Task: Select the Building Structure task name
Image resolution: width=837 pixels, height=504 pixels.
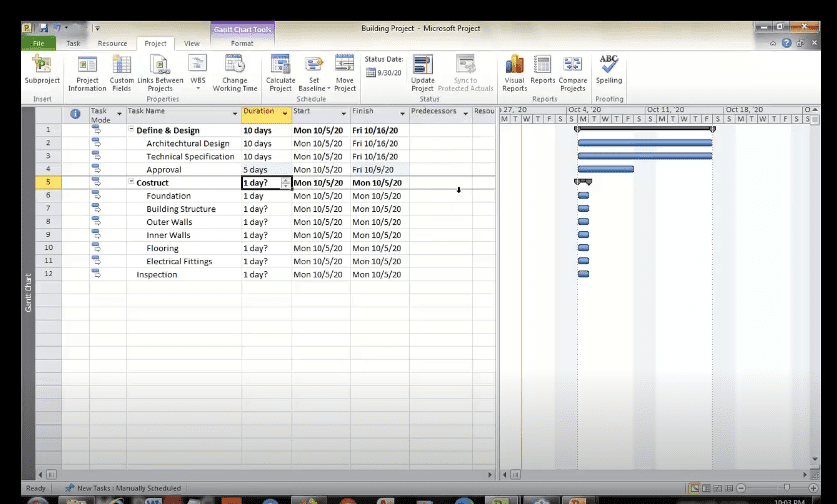Action: pos(181,209)
